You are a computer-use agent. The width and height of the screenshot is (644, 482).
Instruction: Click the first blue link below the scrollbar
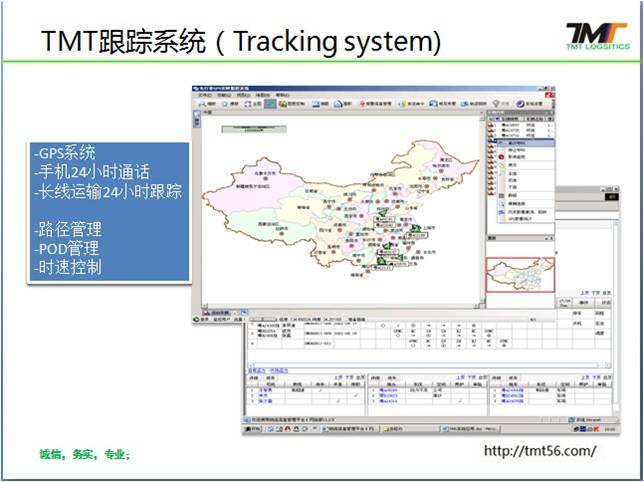(256, 371)
